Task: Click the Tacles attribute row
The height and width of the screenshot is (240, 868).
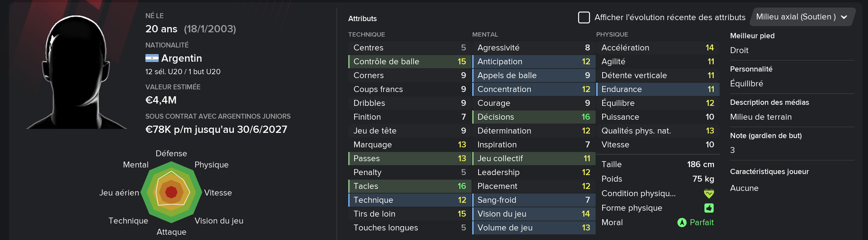Action: (x=409, y=186)
